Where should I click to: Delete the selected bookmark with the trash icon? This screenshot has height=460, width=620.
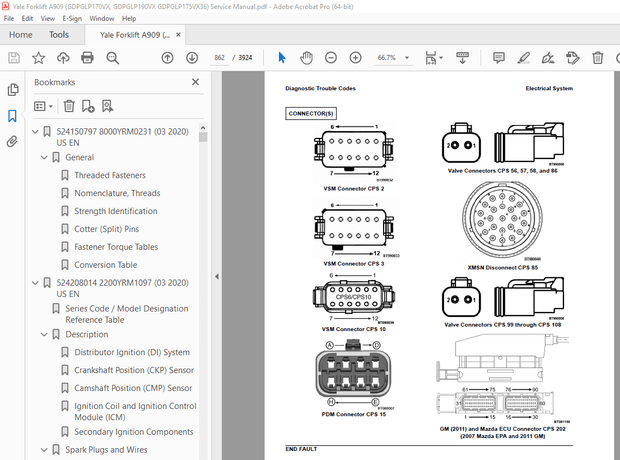[69, 106]
